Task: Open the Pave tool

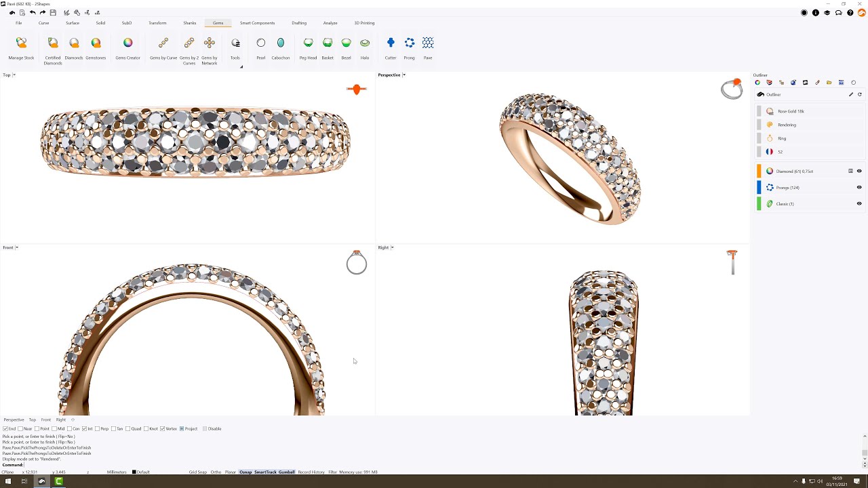Action: [x=428, y=43]
